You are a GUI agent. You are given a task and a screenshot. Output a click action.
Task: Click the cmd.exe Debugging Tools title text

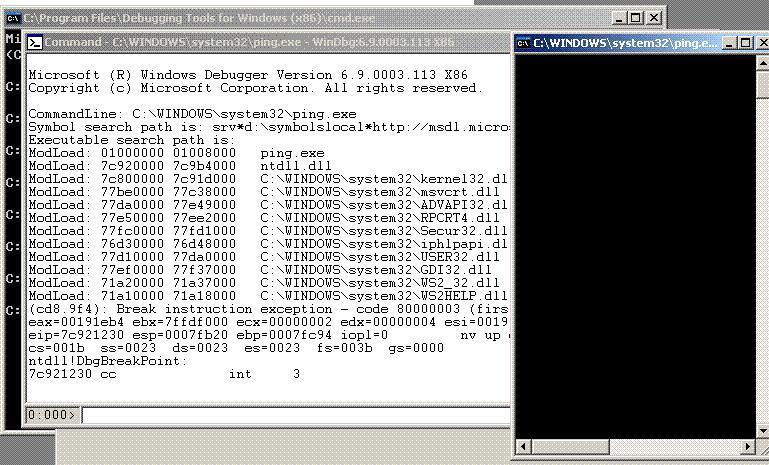(x=199, y=19)
